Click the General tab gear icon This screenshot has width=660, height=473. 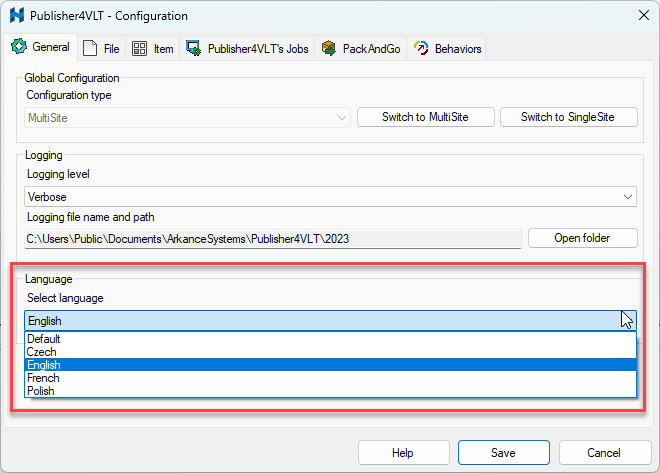click(19, 47)
